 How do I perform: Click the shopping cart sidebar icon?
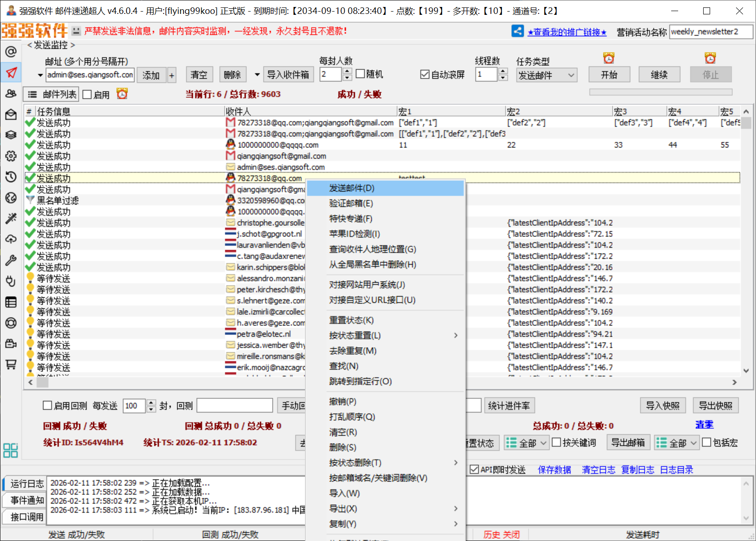[x=11, y=364]
